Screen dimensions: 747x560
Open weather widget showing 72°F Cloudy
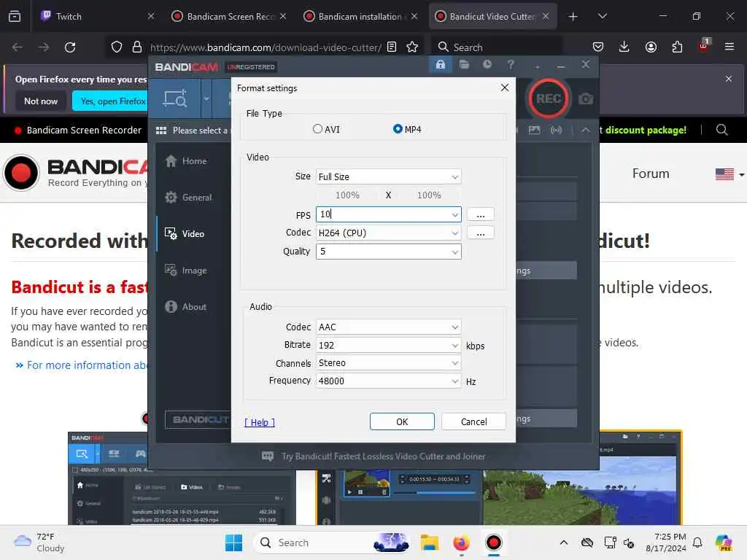click(x=41, y=542)
